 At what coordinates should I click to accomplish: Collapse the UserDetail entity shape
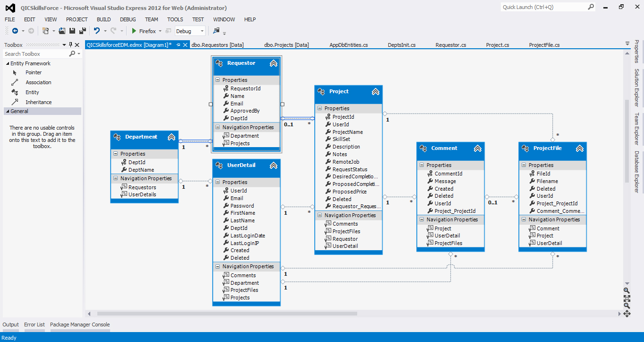point(273,166)
